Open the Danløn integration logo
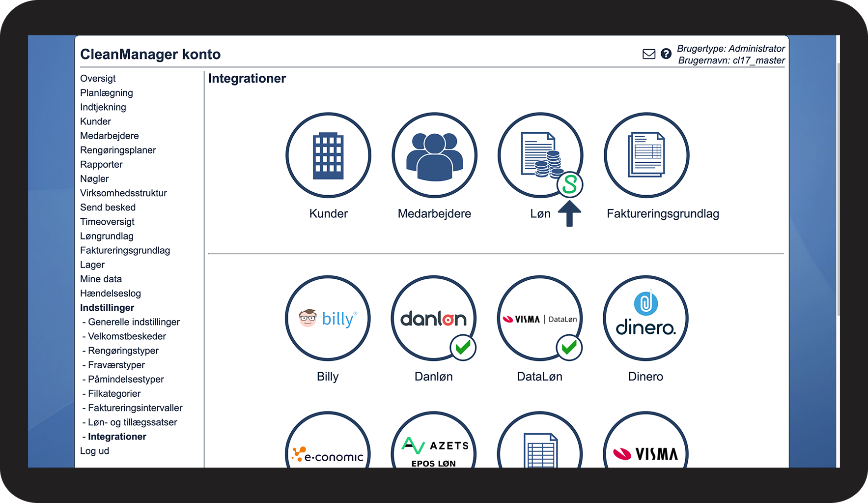868x503 pixels. pyautogui.click(x=434, y=318)
